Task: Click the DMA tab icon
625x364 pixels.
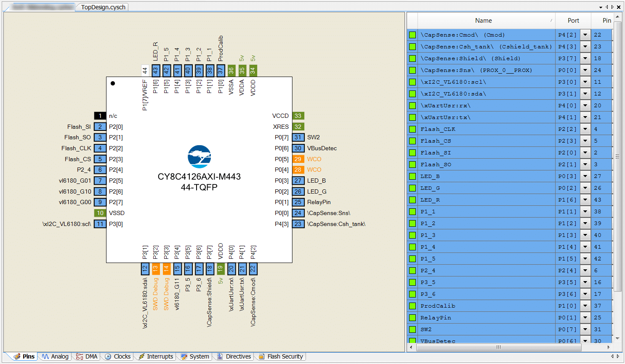Action: (79, 356)
